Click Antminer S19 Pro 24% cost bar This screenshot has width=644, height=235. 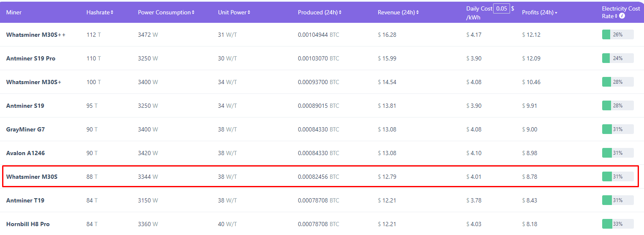tap(618, 58)
